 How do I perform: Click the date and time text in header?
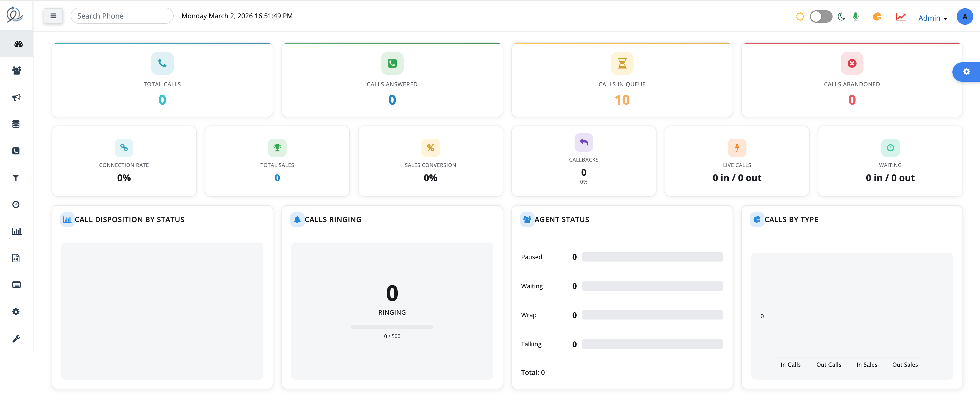click(x=237, y=16)
